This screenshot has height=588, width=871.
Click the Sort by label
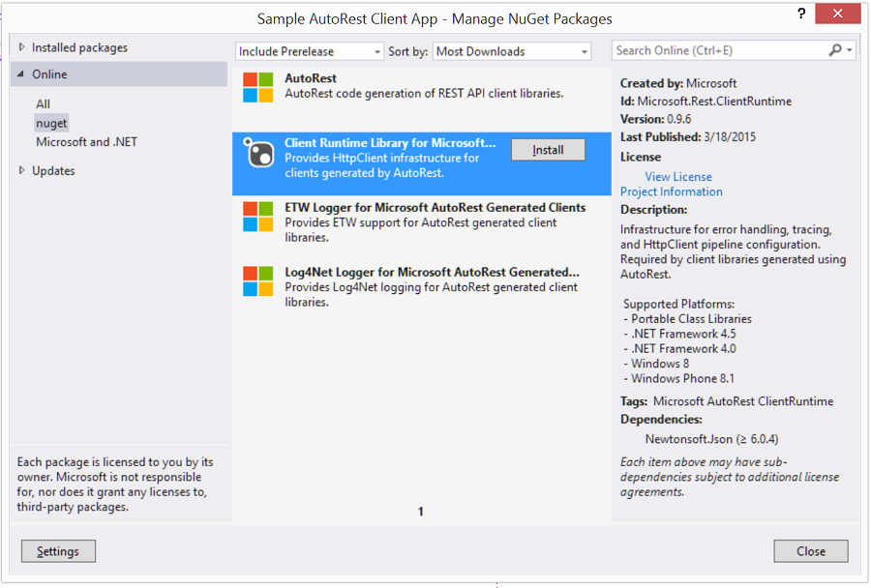pos(407,51)
